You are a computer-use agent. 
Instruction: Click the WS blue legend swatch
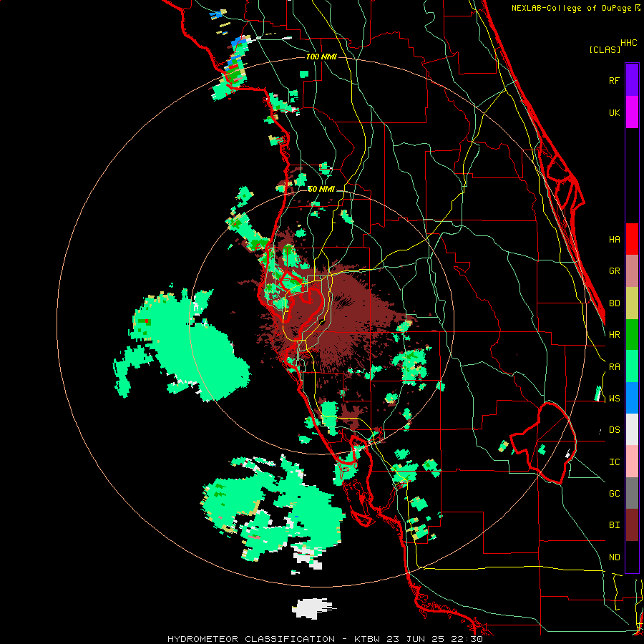click(x=632, y=398)
